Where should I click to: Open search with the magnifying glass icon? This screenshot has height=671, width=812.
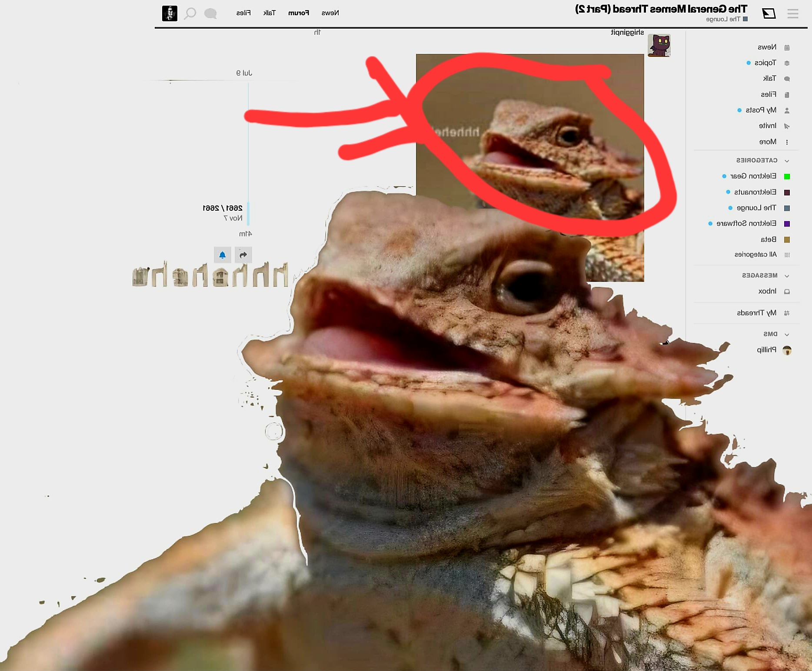coord(190,13)
